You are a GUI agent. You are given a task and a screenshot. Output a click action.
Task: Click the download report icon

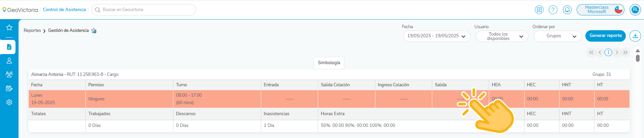click(635, 36)
